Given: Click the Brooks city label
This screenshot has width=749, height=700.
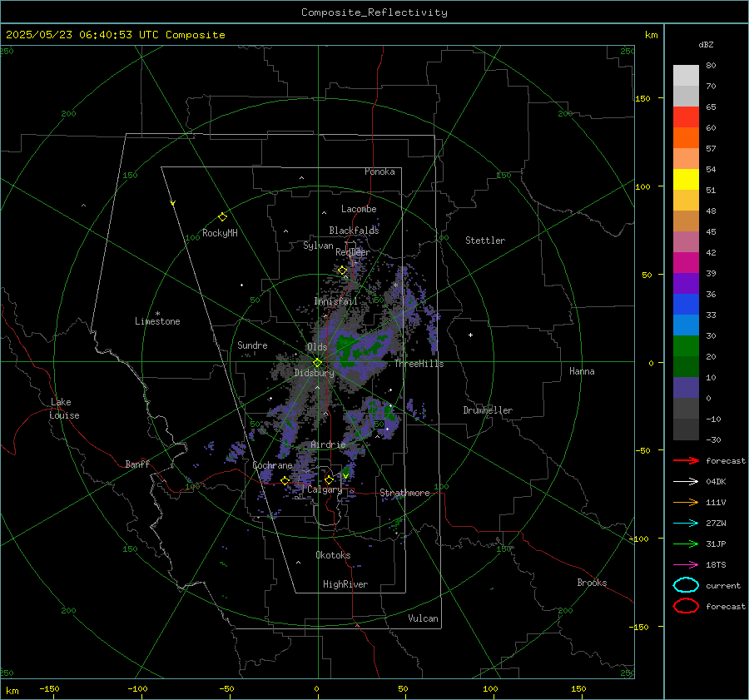Looking at the screenshot, I should click(592, 583).
